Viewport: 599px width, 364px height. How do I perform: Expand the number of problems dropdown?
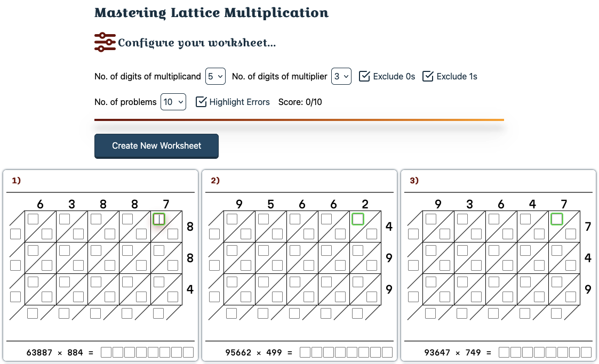pyautogui.click(x=173, y=102)
